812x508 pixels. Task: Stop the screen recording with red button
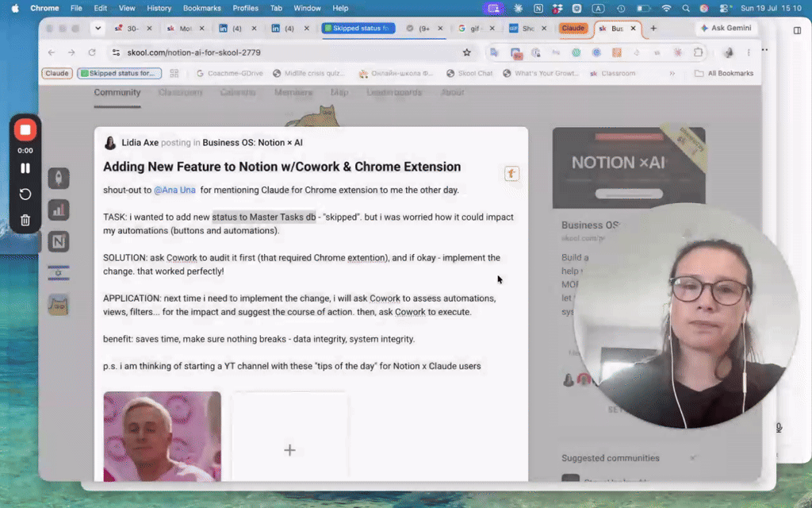point(25,129)
